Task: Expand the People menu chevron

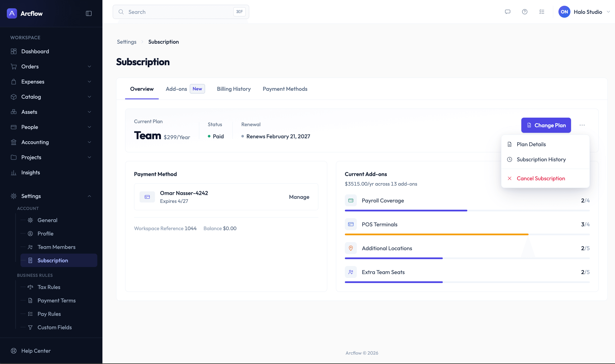Action: 89,127
